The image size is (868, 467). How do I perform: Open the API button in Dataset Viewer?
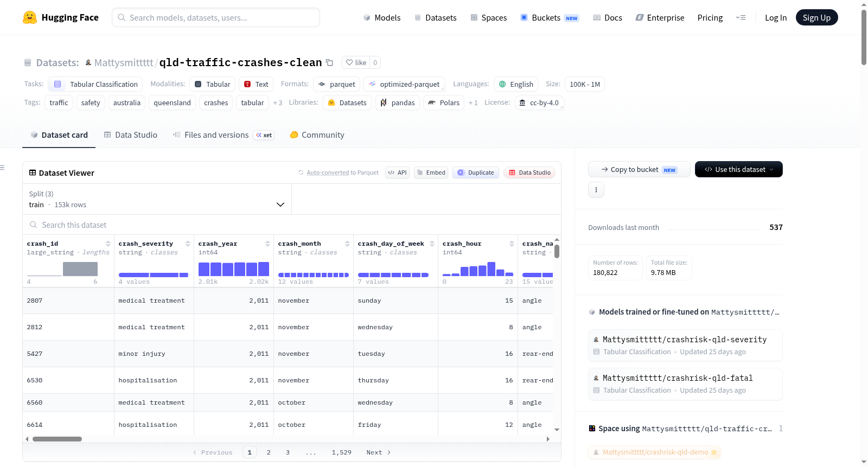pyautogui.click(x=397, y=172)
